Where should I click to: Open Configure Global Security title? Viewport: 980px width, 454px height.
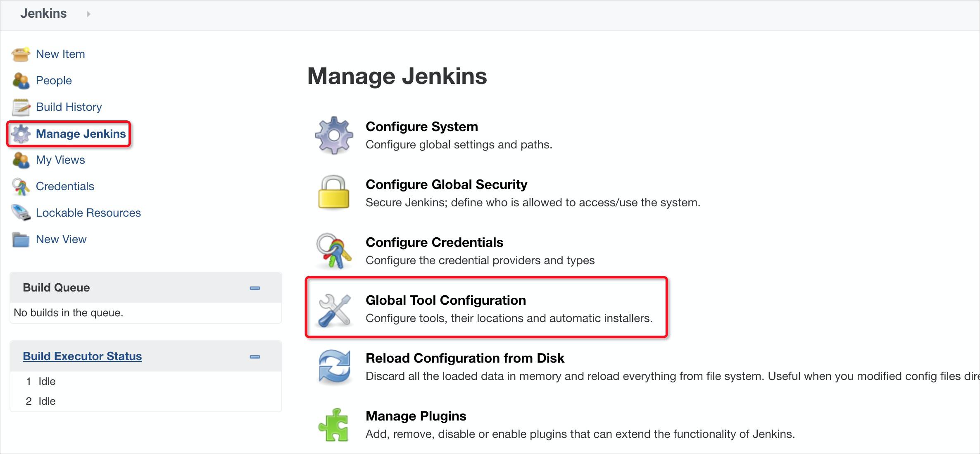(447, 184)
